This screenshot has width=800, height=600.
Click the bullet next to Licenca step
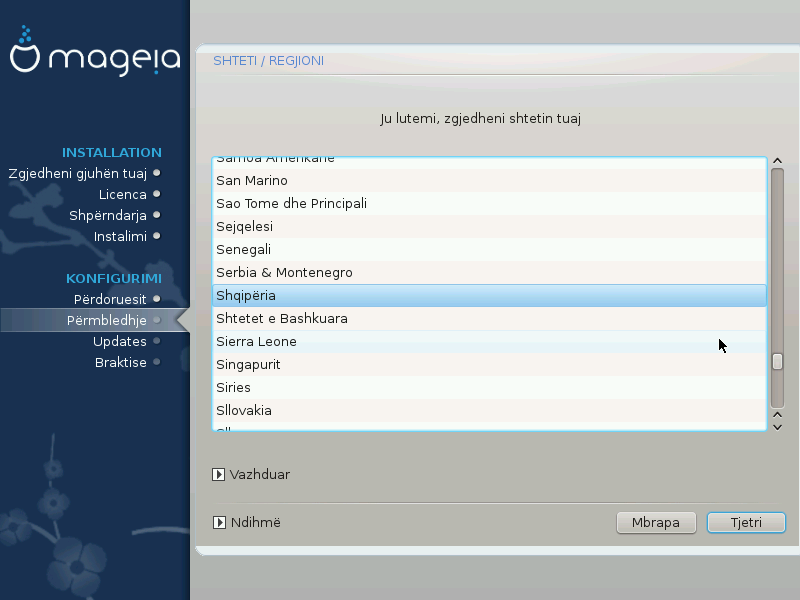point(157,194)
